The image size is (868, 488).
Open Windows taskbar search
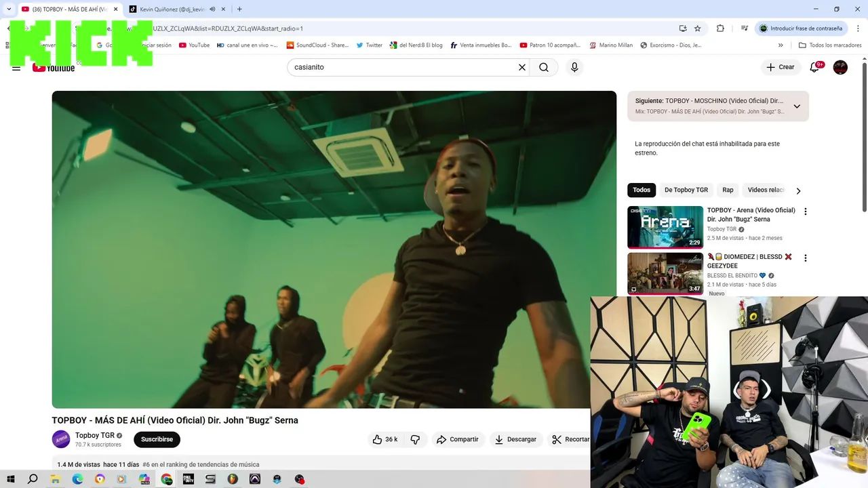point(33,479)
